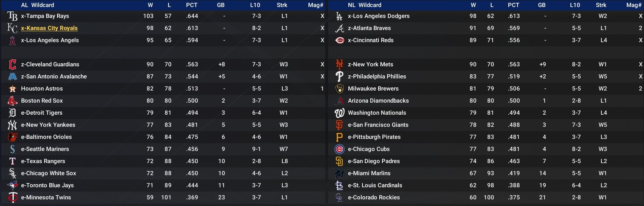Image resolution: width=644 pixels, height=206 pixels.
Task: Click the NL Wildcard L10 column header
Action: tap(575, 5)
